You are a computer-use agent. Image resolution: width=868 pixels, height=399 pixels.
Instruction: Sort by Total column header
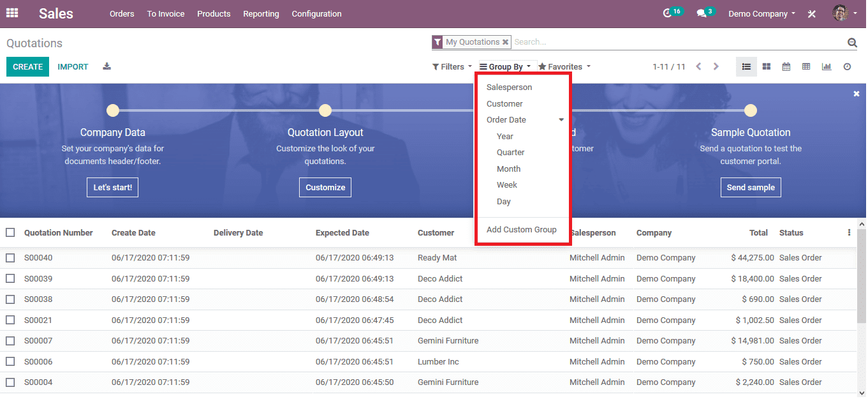click(758, 233)
